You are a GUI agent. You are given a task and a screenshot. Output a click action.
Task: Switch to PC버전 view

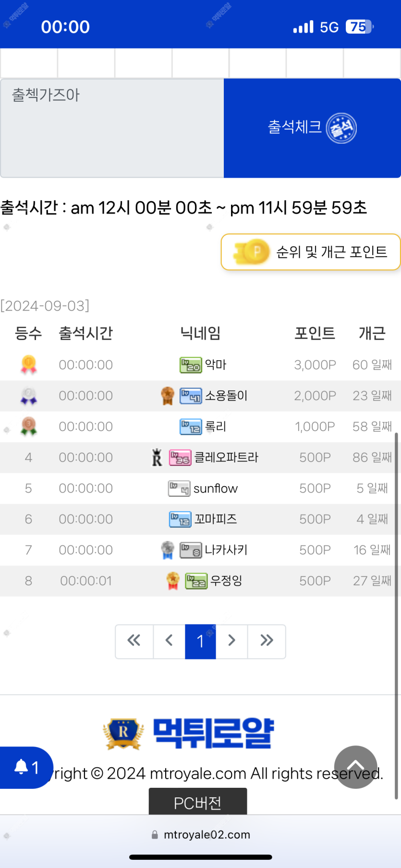pyautogui.click(x=198, y=803)
